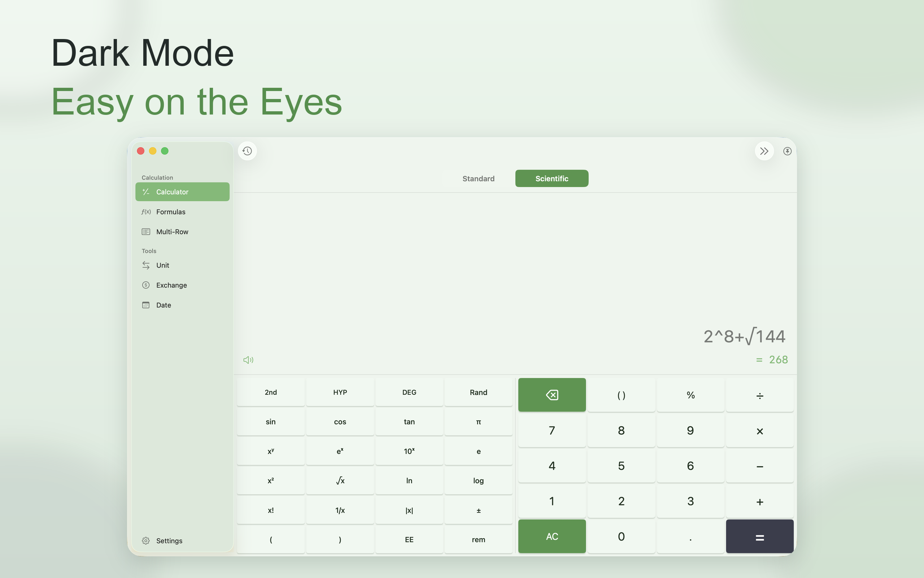
Task: Tap the rem remainder key
Action: click(478, 539)
